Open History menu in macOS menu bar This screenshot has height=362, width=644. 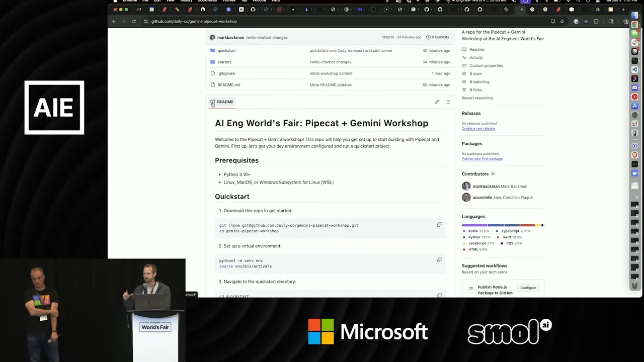(x=186, y=1)
